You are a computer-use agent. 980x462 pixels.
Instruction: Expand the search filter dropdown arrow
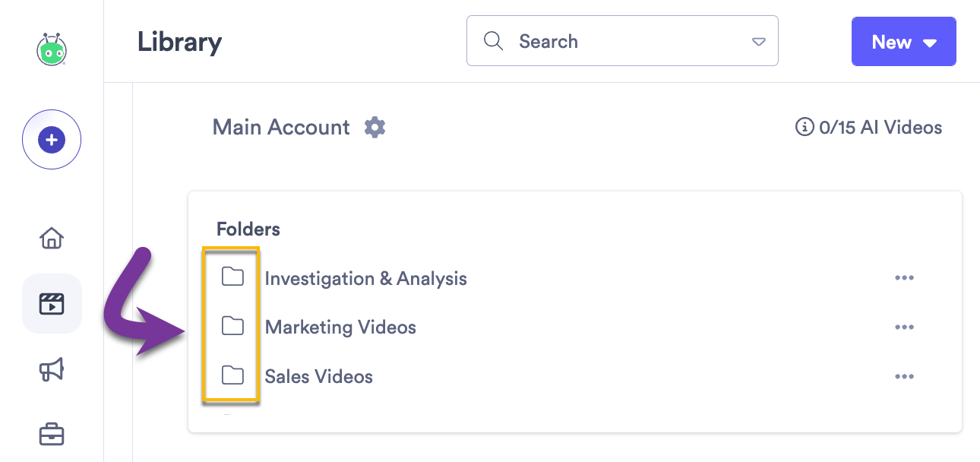[758, 42]
